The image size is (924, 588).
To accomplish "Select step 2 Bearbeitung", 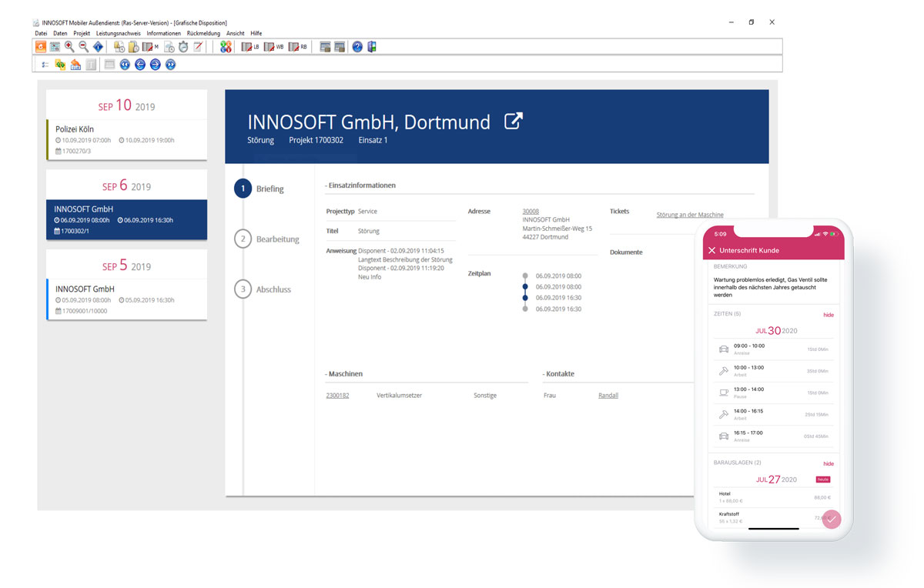I will 267,239.
